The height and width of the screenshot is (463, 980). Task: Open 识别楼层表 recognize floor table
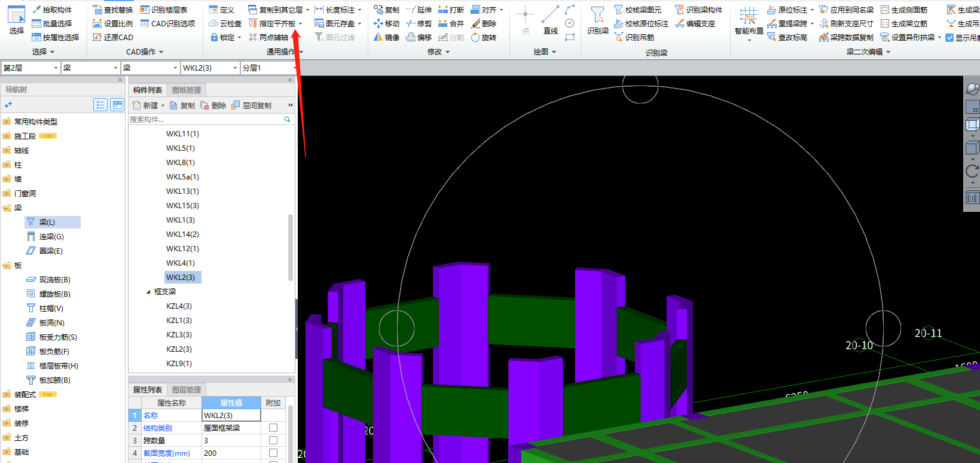pyautogui.click(x=163, y=10)
